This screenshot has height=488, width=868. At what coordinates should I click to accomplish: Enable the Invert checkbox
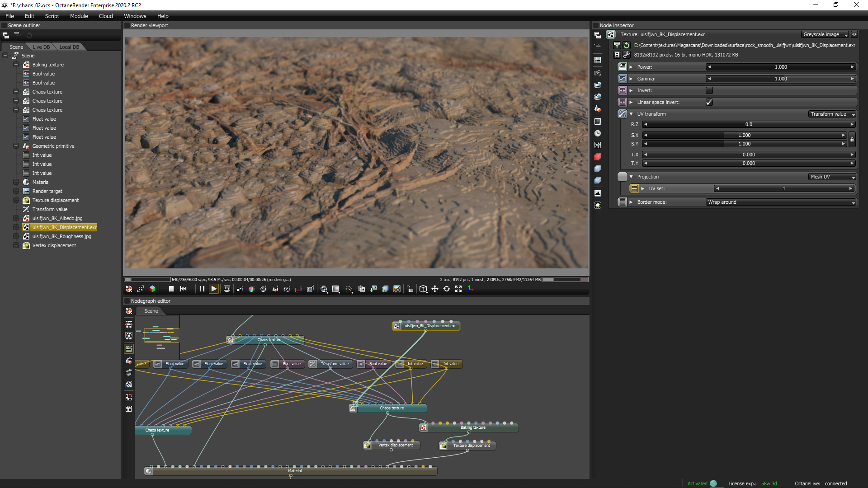tap(709, 90)
